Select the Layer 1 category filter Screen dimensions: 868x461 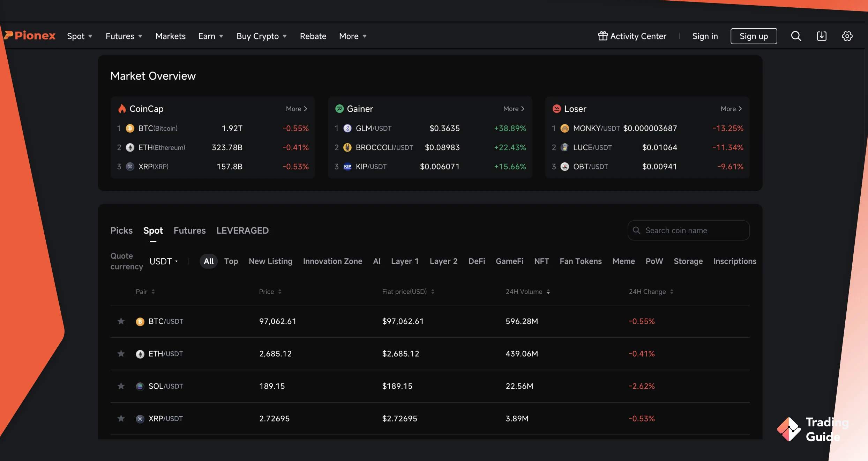click(x=405, y=261)
